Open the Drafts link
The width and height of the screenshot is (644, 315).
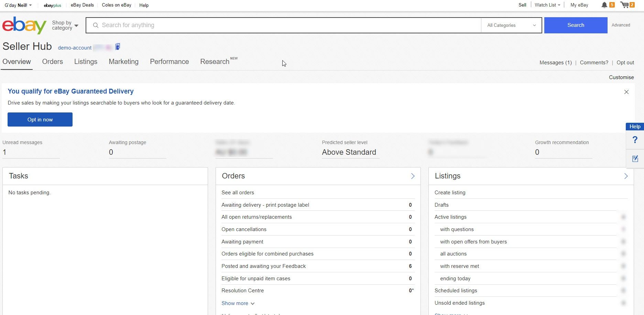tap(441, 205)
